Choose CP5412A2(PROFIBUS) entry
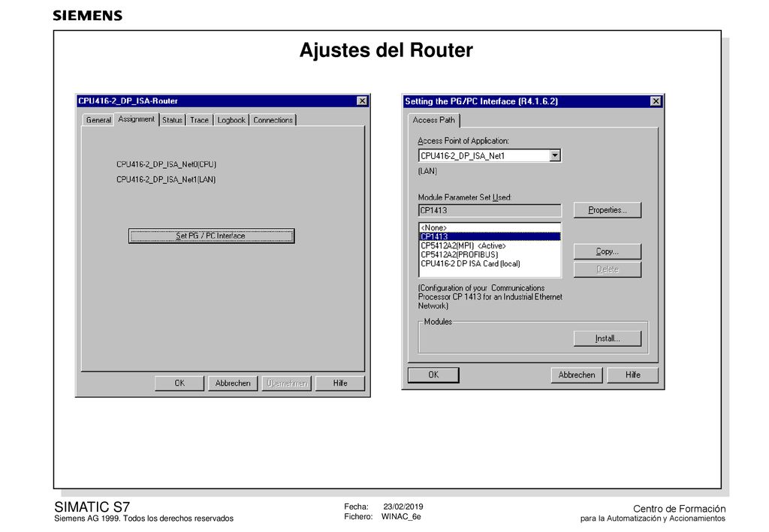 click(x=490, y=254)
